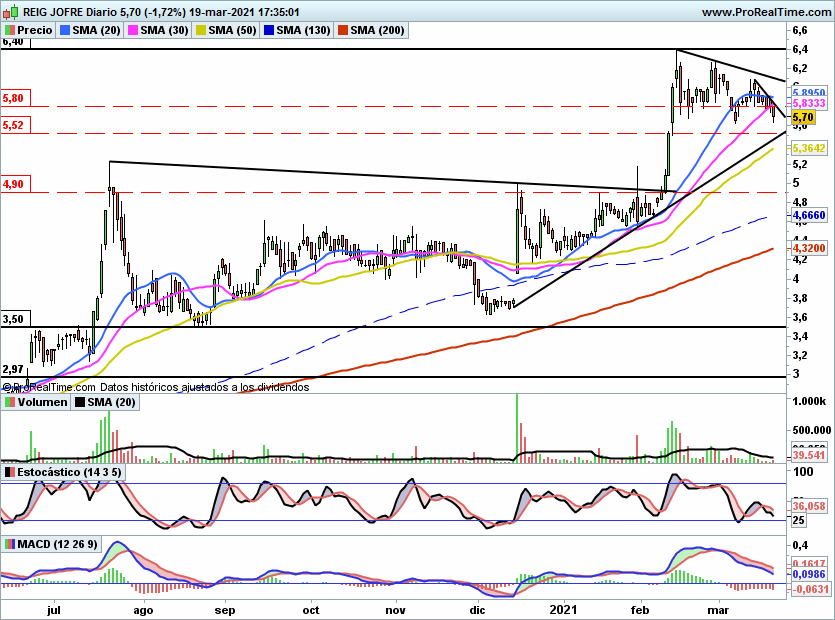Click the candlestick icon beside REIG JOFRE title

tap(11, 12)
